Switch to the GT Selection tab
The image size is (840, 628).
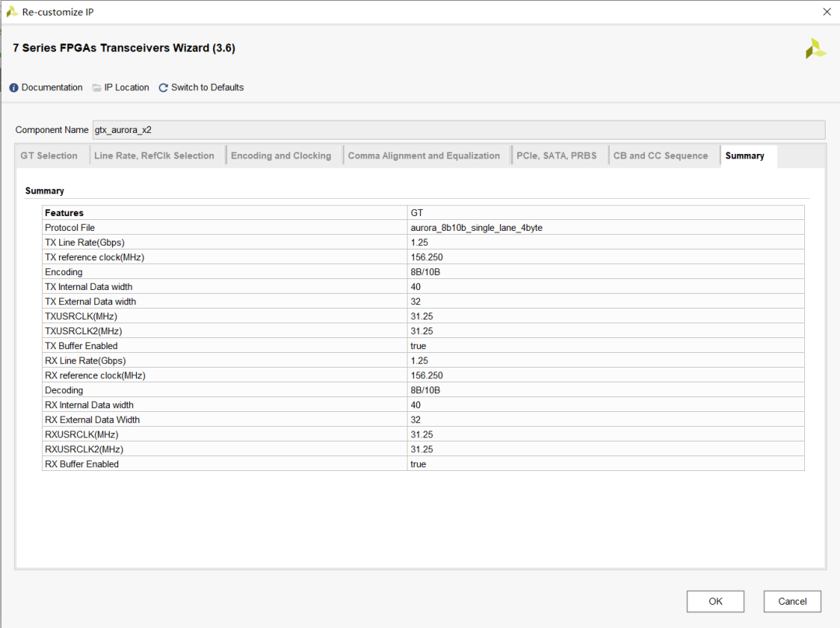click(48, 155)
